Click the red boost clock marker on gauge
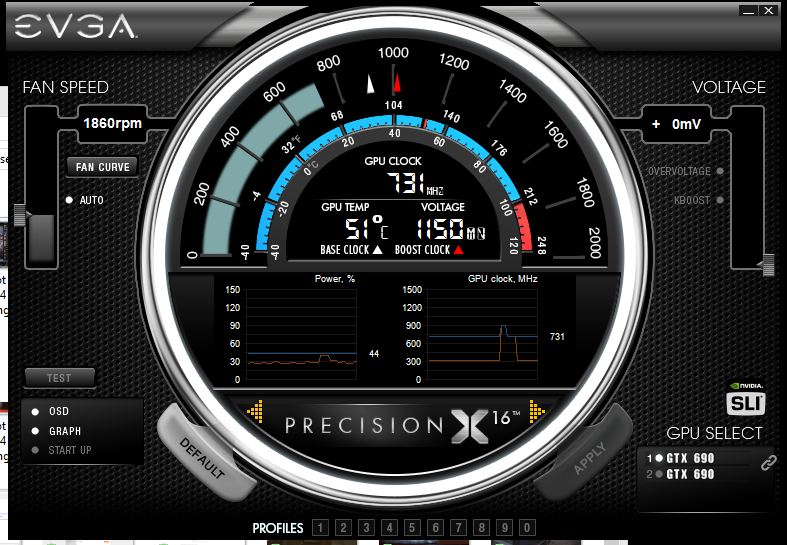Viewport: 787px width, 545px height. coord(397,83)
